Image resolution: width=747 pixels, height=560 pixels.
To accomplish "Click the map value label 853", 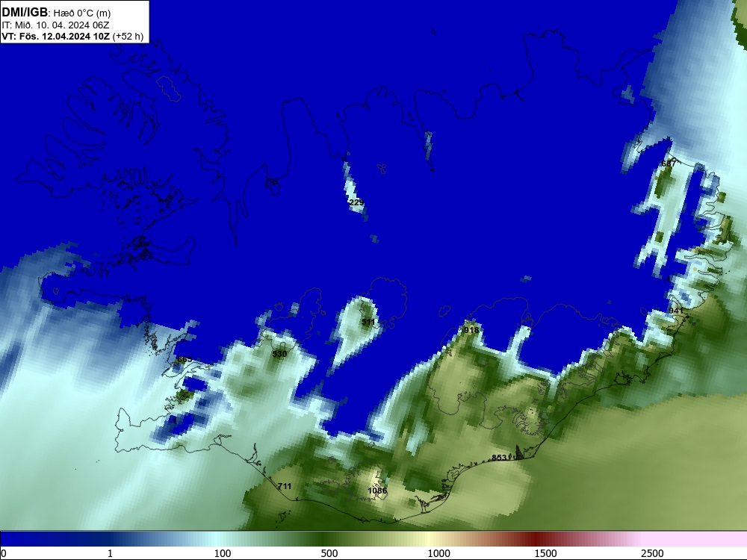I will click(x=499, y=458).
